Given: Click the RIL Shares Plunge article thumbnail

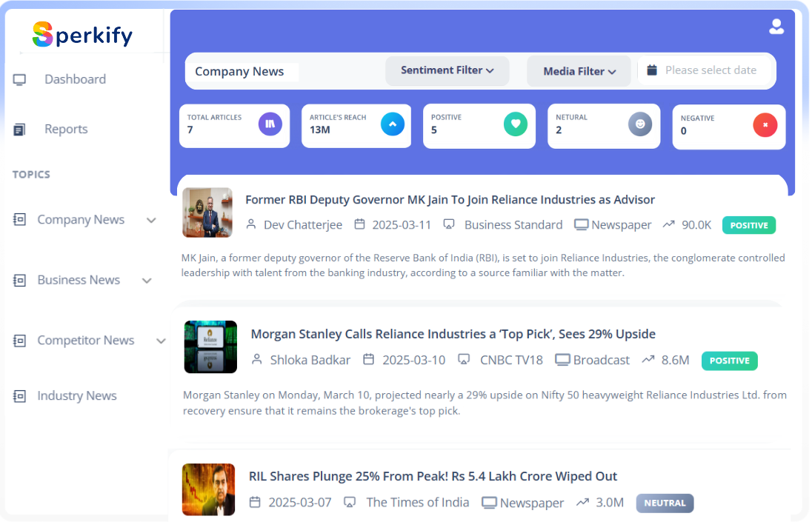Looking at the screenshot, I should 208,489.
